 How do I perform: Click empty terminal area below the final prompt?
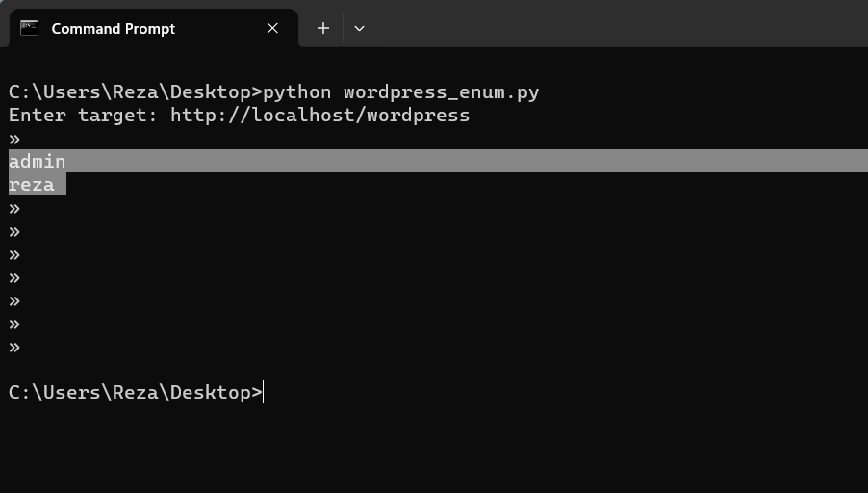click(433, 448)
